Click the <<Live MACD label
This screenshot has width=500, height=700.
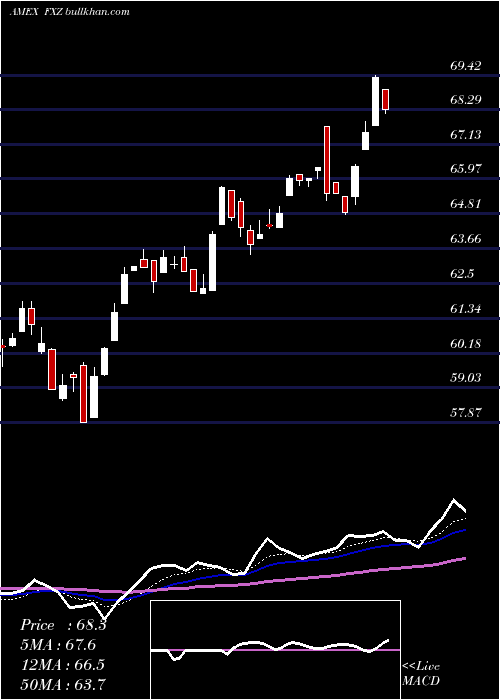[x=421, y=673]
